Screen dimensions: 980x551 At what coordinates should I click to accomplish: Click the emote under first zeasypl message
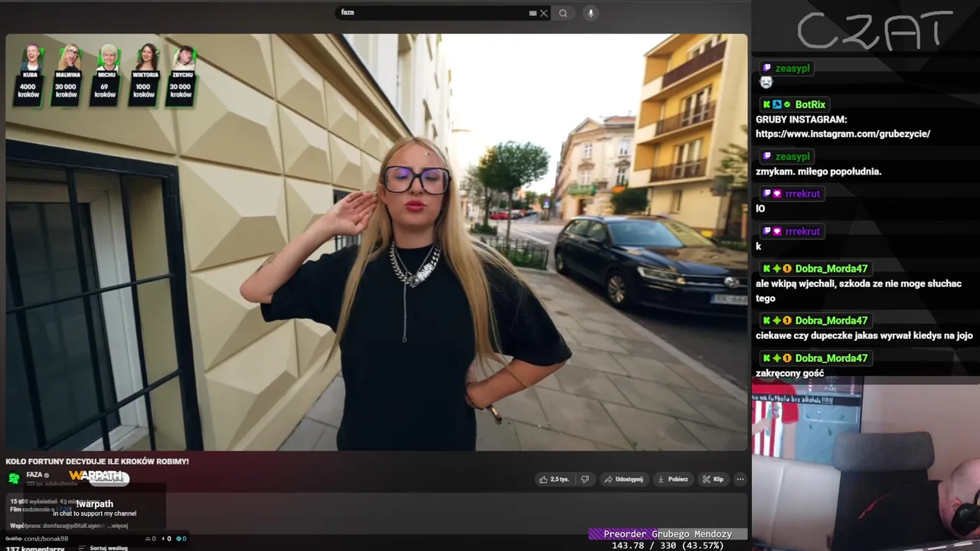766,82
